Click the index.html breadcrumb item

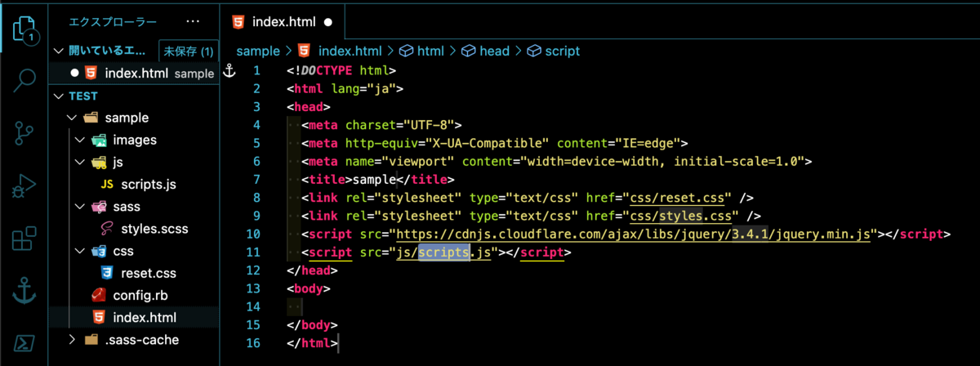pos(350,51)
